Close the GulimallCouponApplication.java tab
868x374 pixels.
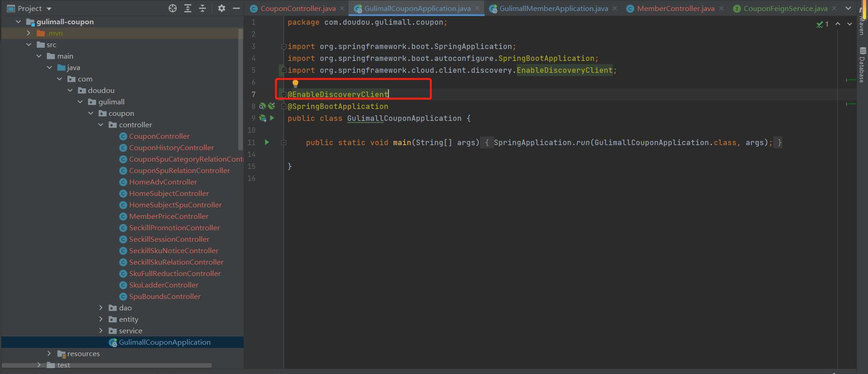coord(477,8)
